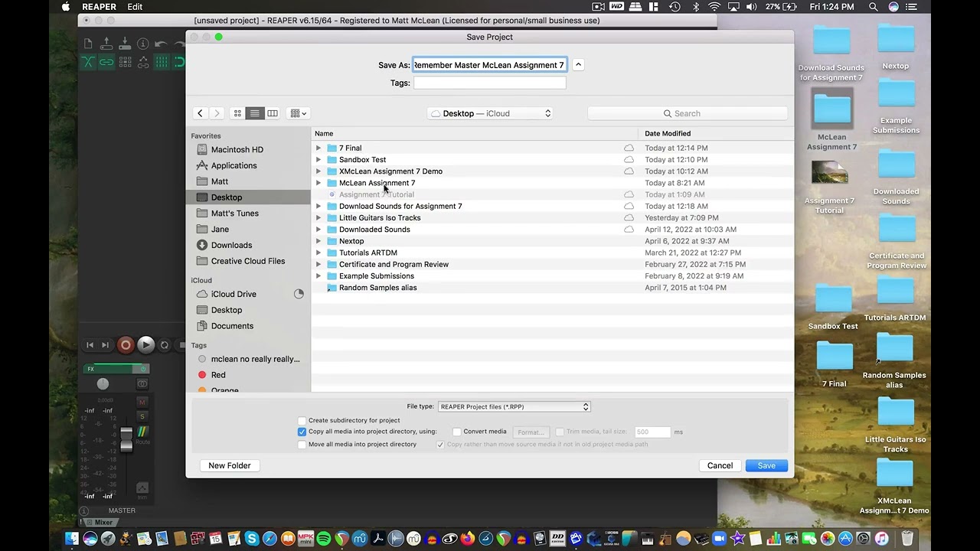
Task: Collapse dialog with Save As chevron button
Action: (579, 65)
